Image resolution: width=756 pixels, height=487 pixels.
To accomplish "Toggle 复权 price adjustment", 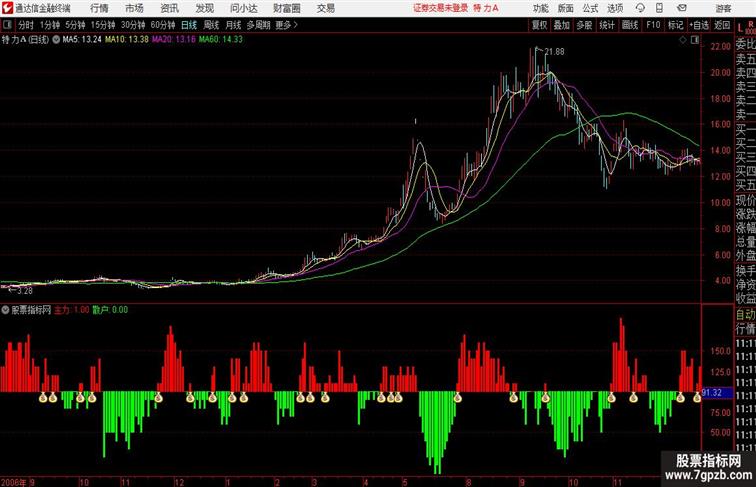I will (539, 25).
